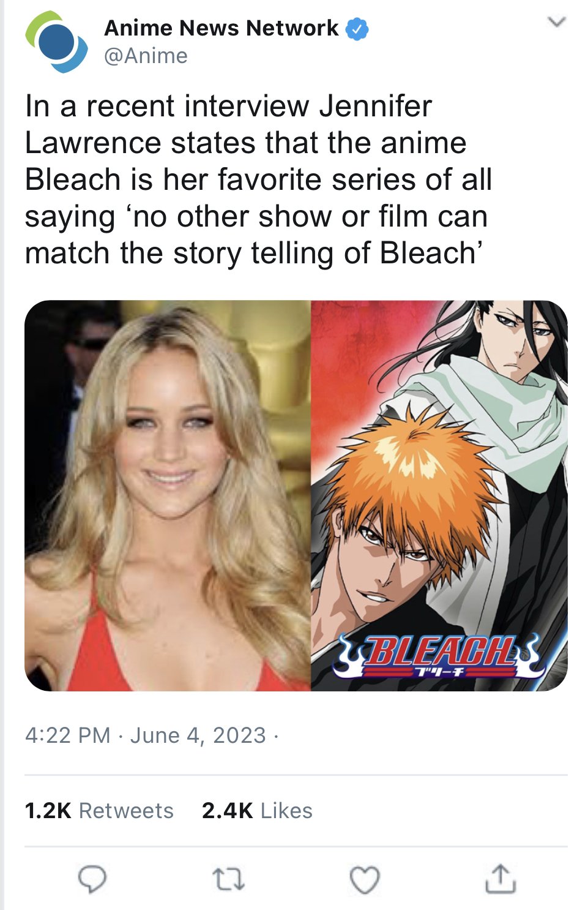
Task: View the 2.4K Likes list
Action: click(257, 811)
